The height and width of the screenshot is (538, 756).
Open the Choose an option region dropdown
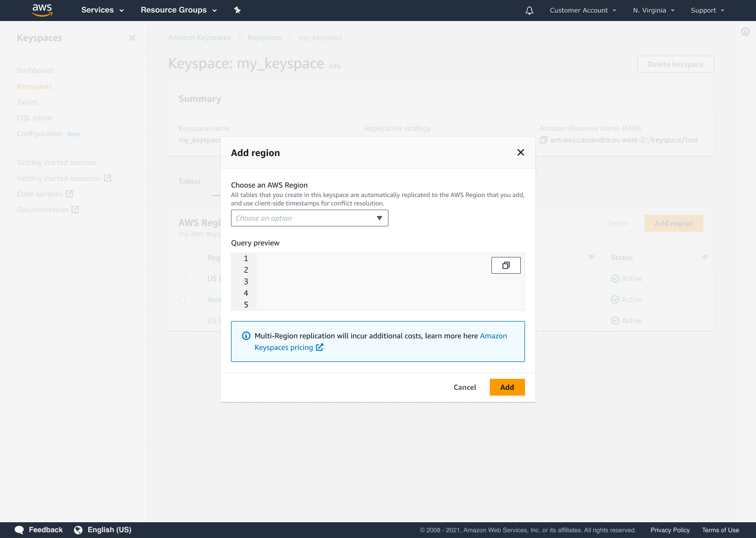click(309, 218)
